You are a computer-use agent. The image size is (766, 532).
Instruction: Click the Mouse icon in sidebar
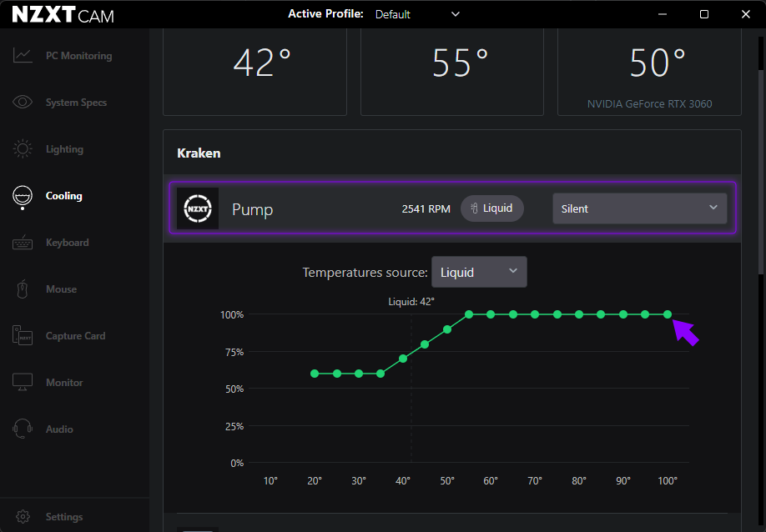(x=23, y=289)
